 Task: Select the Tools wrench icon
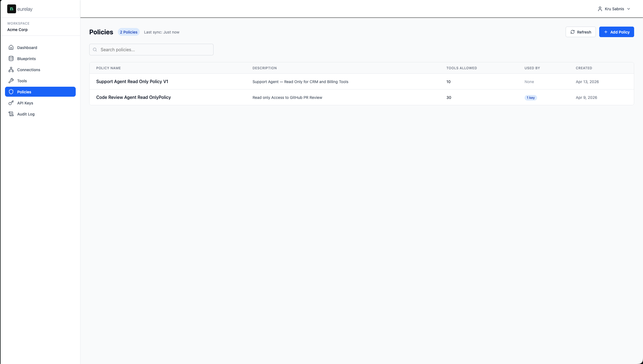11,81
